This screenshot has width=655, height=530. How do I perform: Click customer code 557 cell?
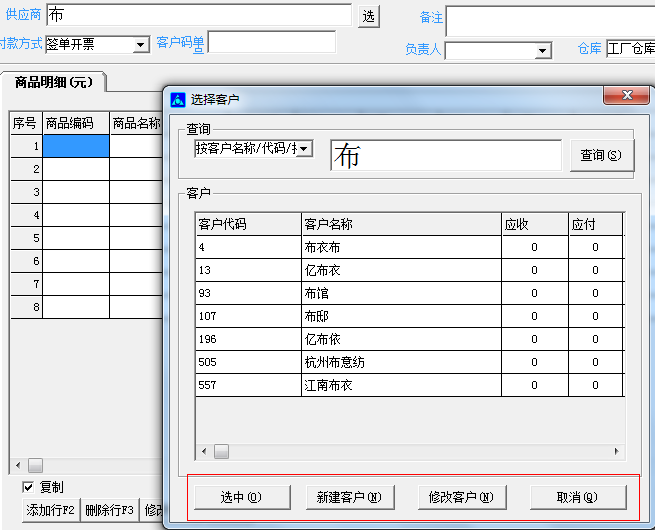[x=248, y=385]
